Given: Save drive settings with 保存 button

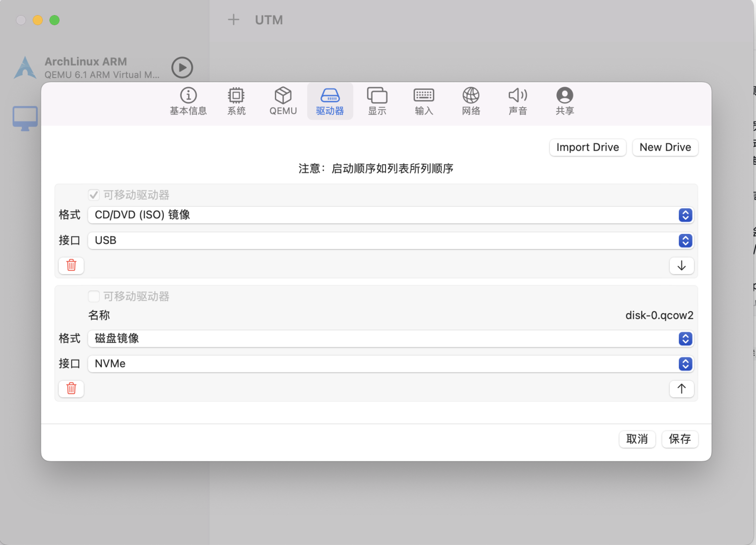Looking at the screenshot, I should (680, 439).
